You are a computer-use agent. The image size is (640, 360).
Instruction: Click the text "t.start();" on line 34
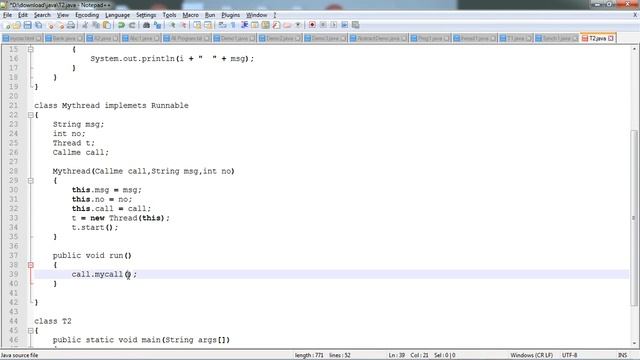coord(95,227)
